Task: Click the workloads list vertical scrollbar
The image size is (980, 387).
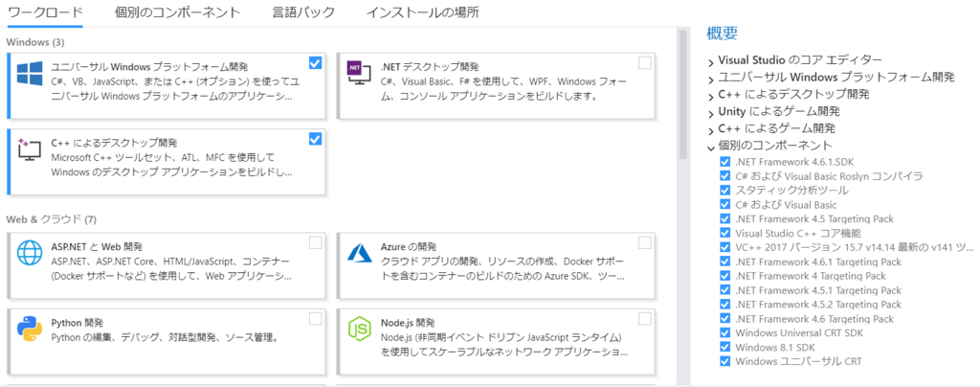Action: [x=683, y=94]
